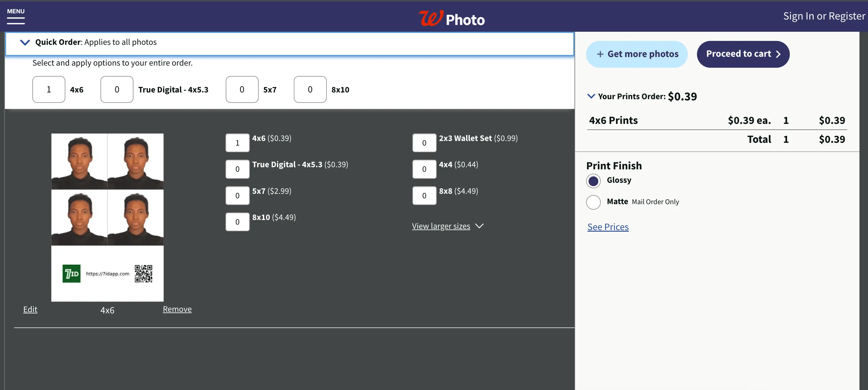Click the MENU label top left

(x=15, y=10)
